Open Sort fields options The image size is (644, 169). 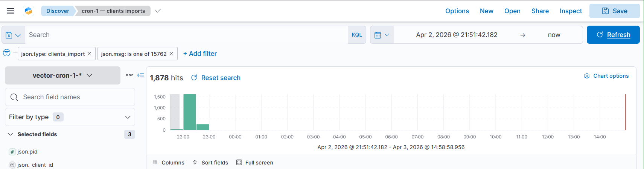coord(210,163)
